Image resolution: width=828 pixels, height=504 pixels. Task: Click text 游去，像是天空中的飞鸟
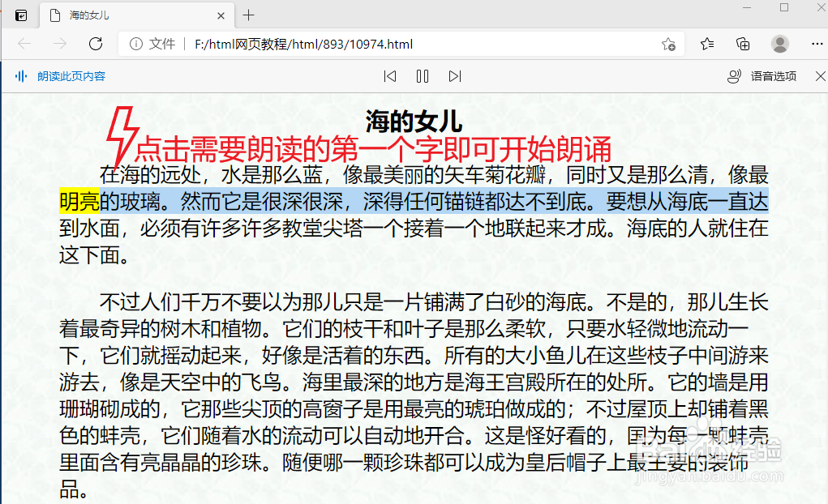click(170, 382)
